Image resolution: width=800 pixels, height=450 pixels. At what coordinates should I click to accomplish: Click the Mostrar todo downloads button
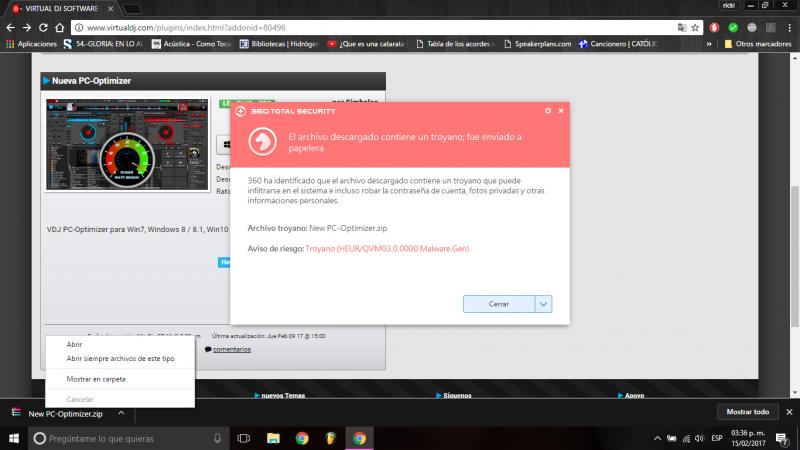tap(747, 412)
